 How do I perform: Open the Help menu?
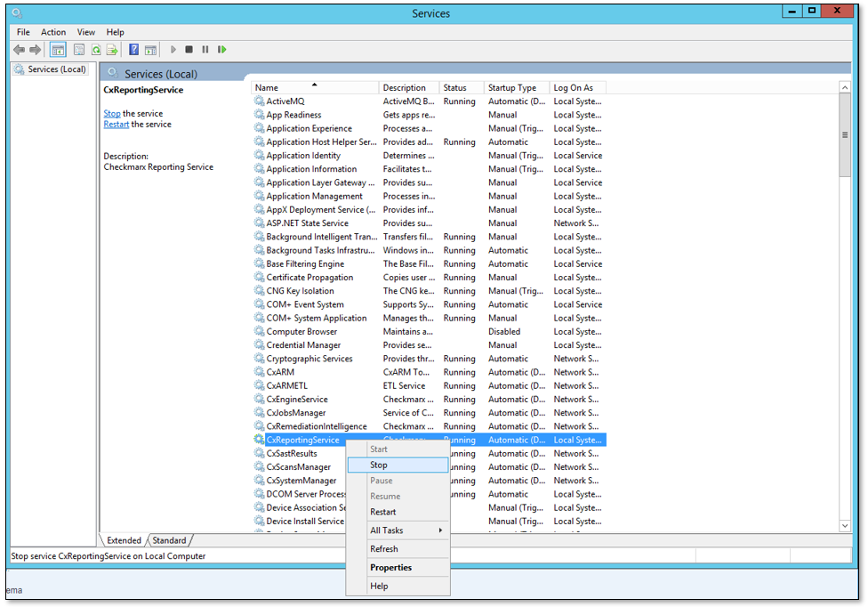115,32
